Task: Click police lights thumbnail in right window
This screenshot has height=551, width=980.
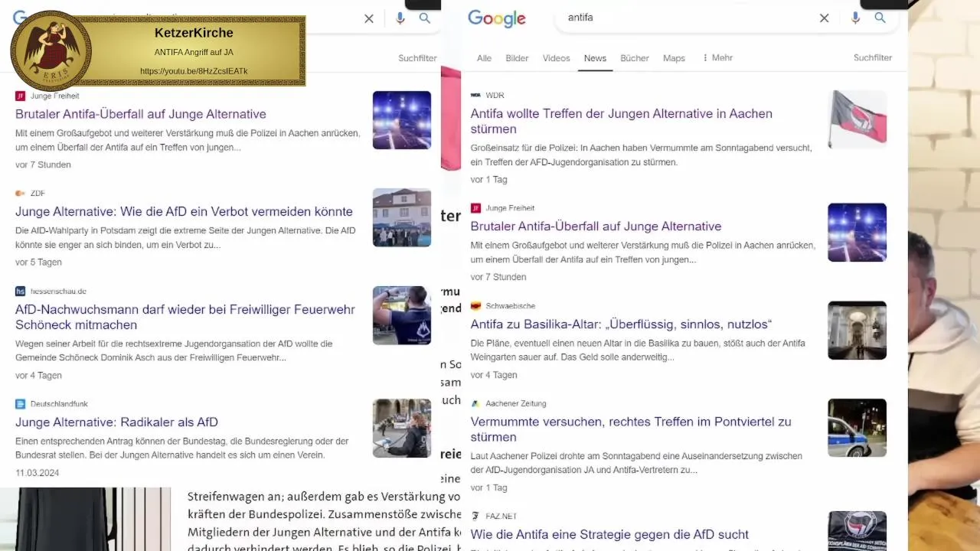Action: click(x=857, y=233)
